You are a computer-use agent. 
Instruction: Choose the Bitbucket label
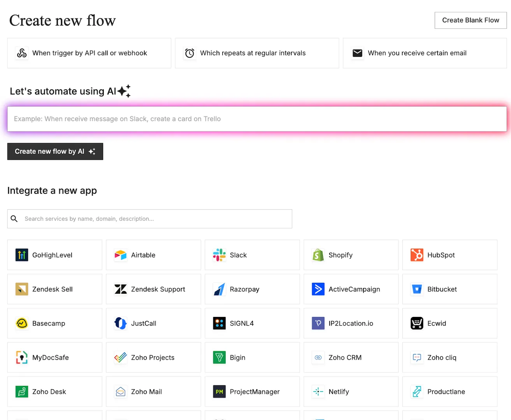pos(442,289)
